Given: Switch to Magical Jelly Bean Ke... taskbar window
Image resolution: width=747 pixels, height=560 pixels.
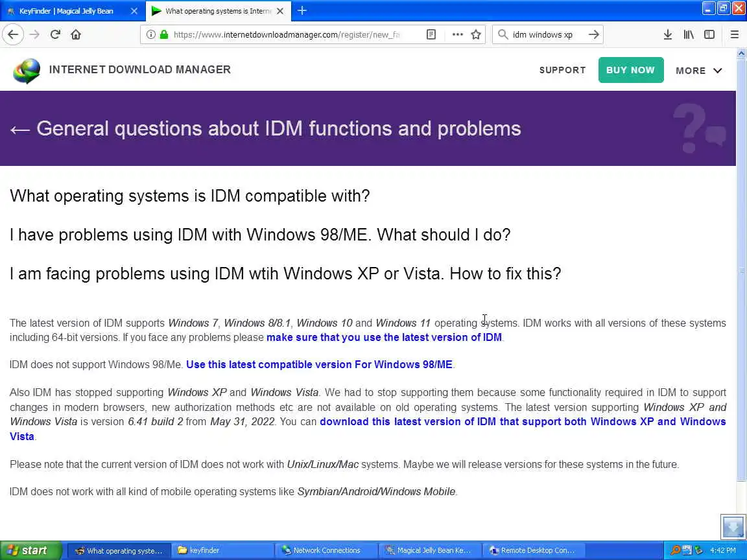Looking at the screenshot, I should click(430, 550).
